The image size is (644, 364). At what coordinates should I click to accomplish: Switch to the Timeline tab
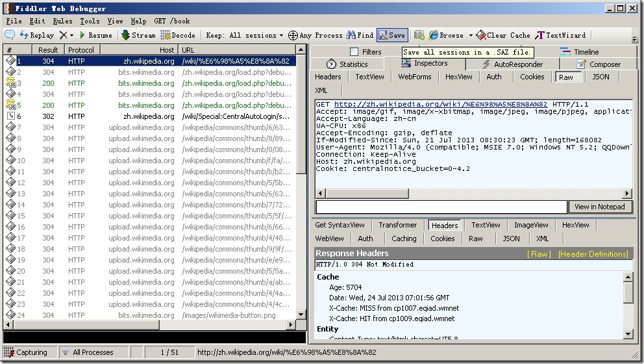pos(579,52)
